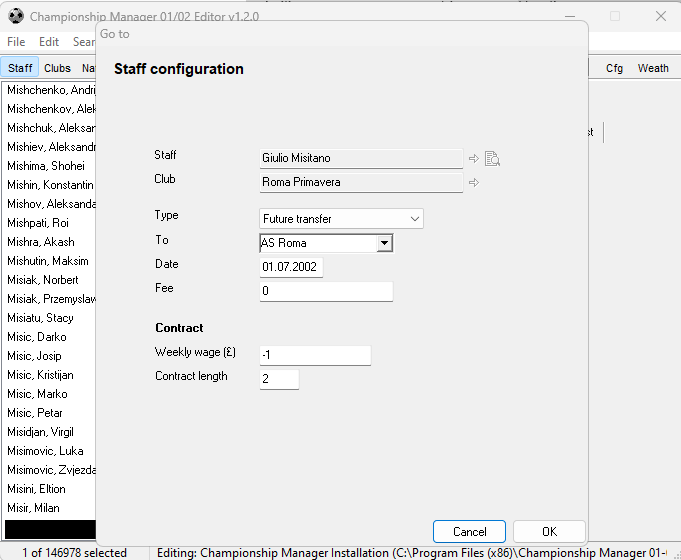
Task: Select Mishiev, Aleksandr in staff list
Action: pyautogui.click(x=50, y=147)
